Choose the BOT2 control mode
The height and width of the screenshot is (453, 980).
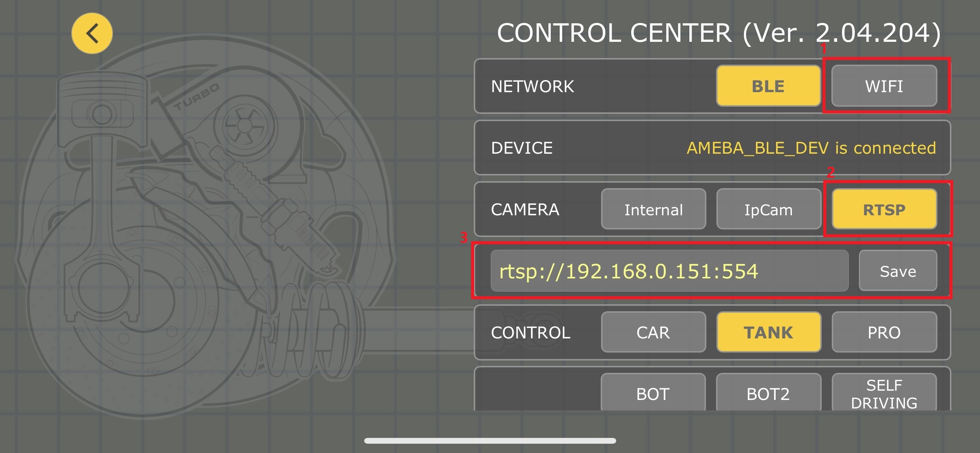[768, 392]
